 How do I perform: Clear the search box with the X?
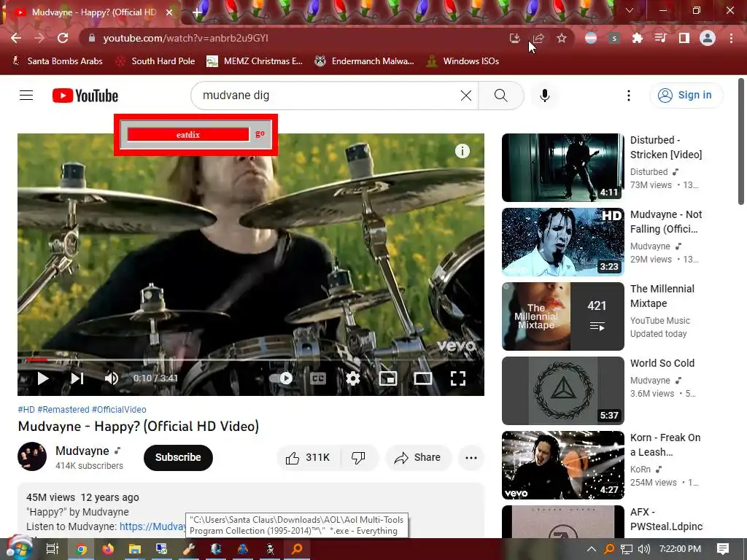[x=466, y=96]
